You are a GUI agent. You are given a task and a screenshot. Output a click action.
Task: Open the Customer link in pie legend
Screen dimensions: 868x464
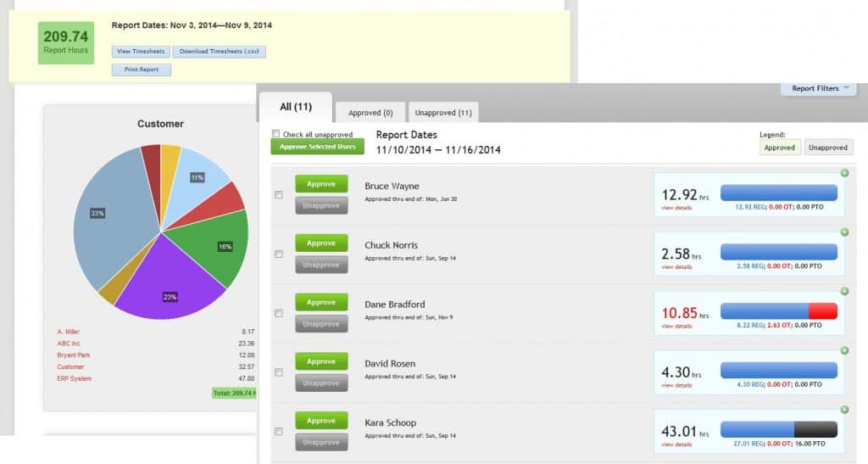(x=70, y=367)
